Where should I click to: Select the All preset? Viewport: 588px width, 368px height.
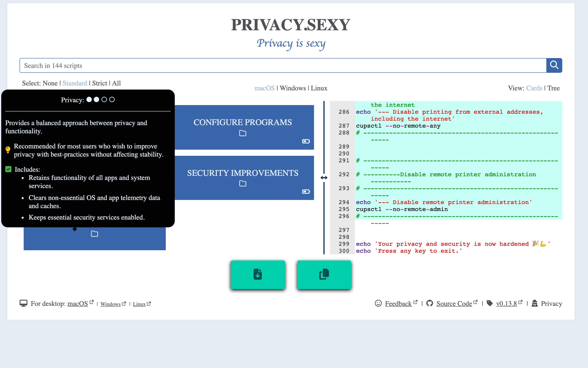tap(116, 83)
